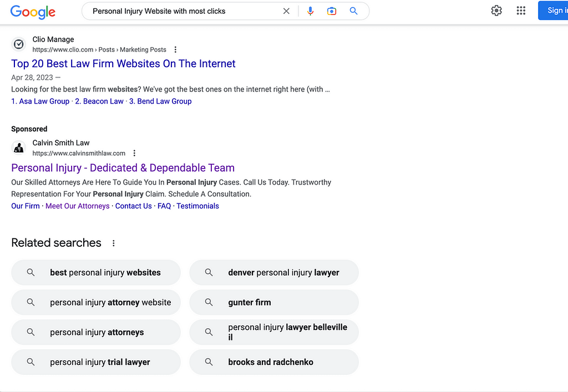Click the Clio Manage favicon
The width and height of the screenshot is (568, 392).
(18, 44)
